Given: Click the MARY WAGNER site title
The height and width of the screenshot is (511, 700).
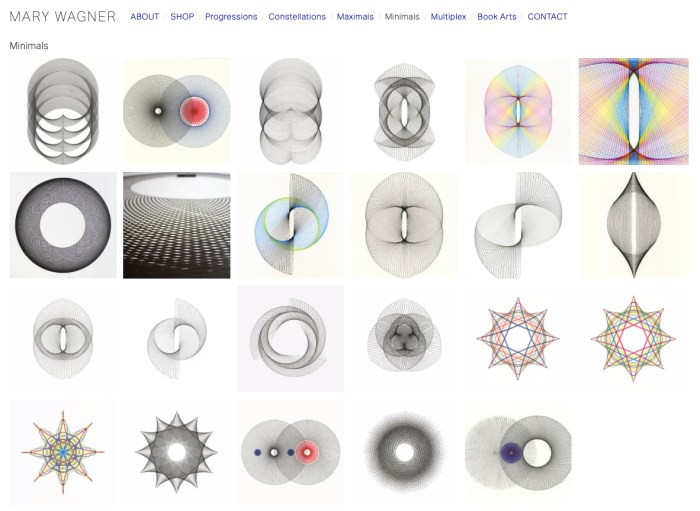Looking at the screenshot, I should 62,17.
